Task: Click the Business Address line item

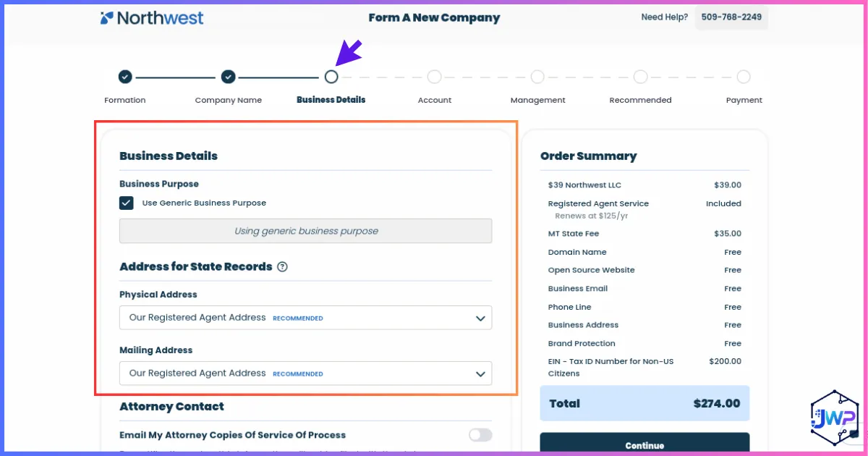Action: tap(644, 325)
